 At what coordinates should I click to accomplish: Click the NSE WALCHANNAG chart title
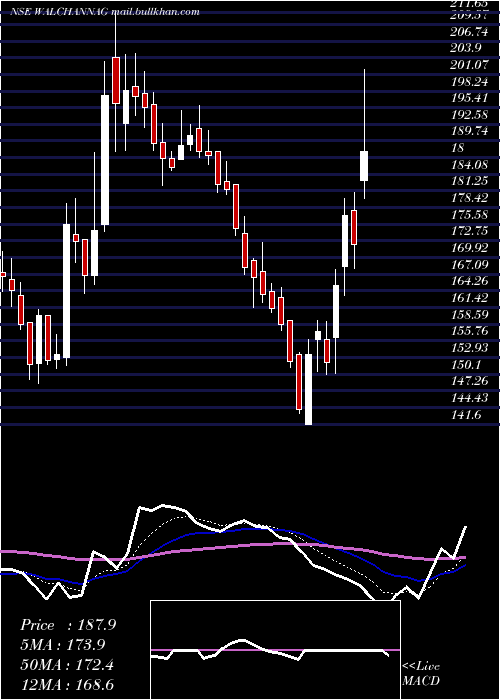(106, 12)
